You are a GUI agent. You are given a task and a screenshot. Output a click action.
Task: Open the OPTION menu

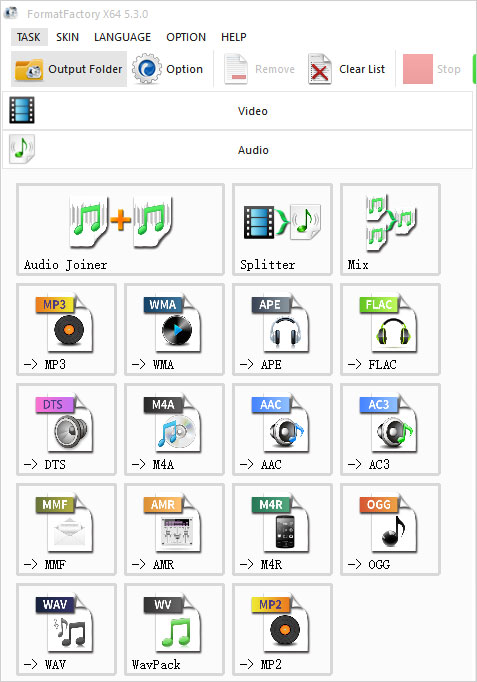pos(186,37)
